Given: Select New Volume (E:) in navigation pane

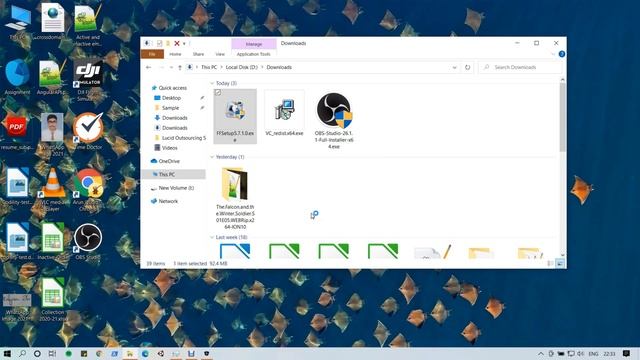Looking at the screenshot, I should [176, 188].
